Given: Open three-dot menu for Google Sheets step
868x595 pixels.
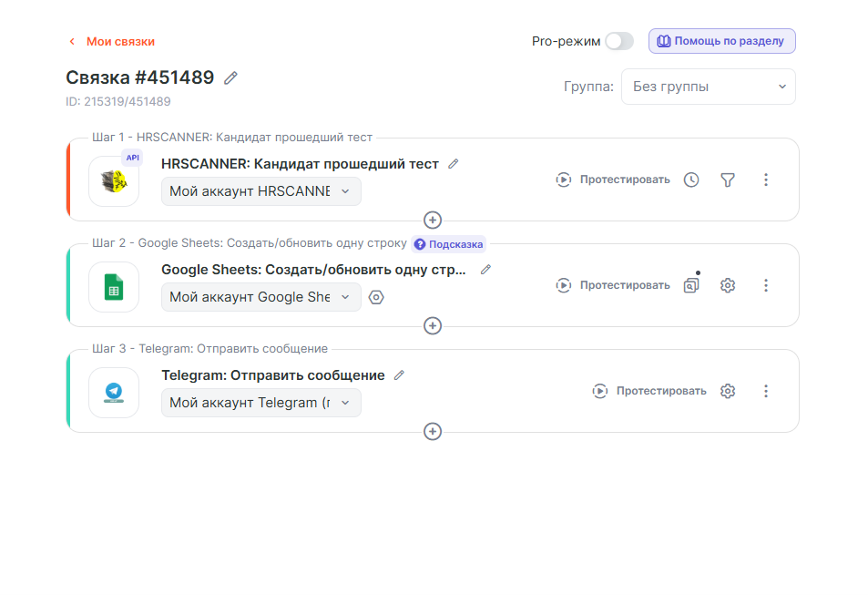Looking at the screenshot, I should pos(765,286).
